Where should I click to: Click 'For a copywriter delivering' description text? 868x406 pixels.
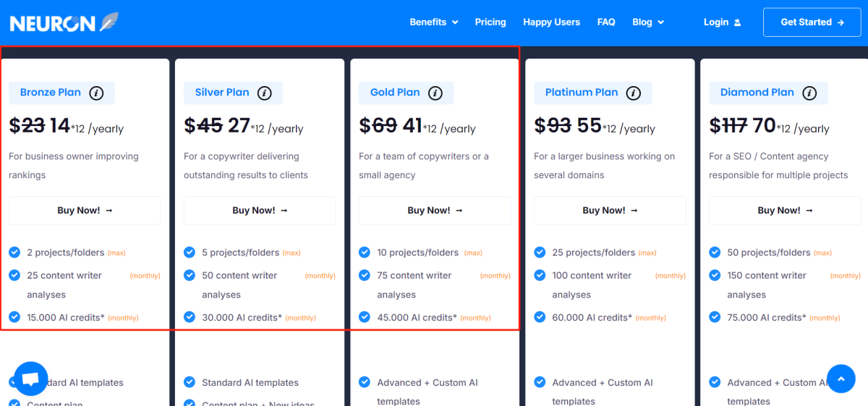[246, 166]
